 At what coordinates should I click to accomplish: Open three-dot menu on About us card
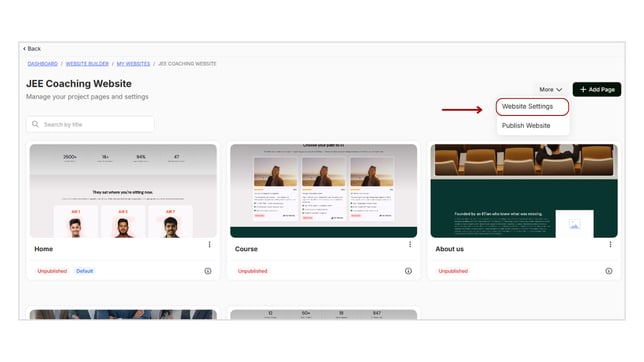tap(610, 244)
